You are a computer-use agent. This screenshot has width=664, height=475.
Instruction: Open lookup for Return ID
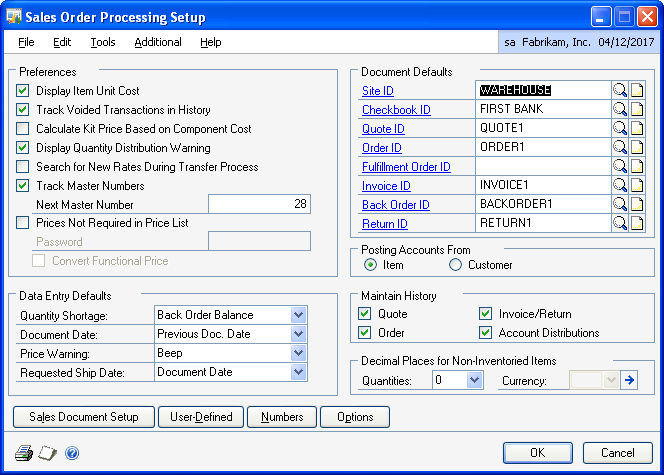pos(620,223)
